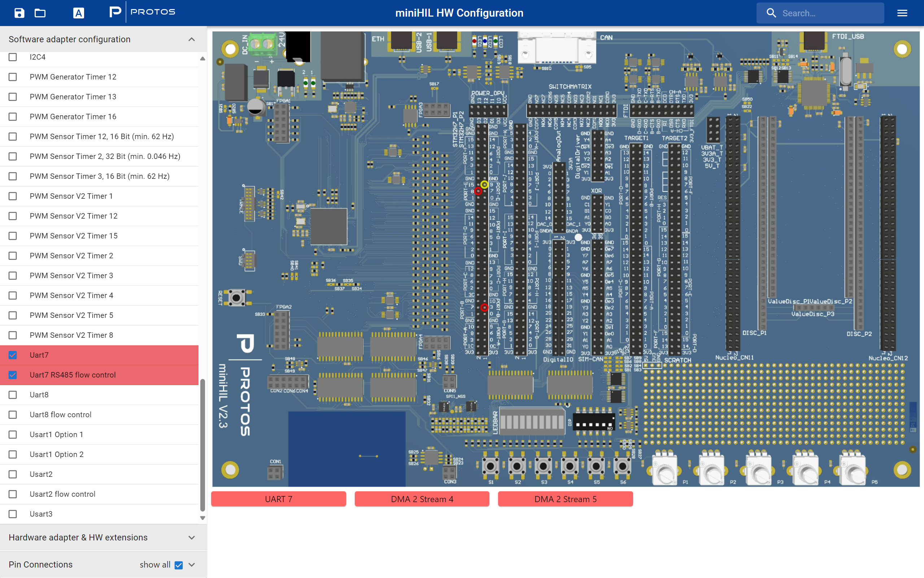
Task: Enable PWM Sensor V2 Timer 3
Action: click(x=13, y=276)
